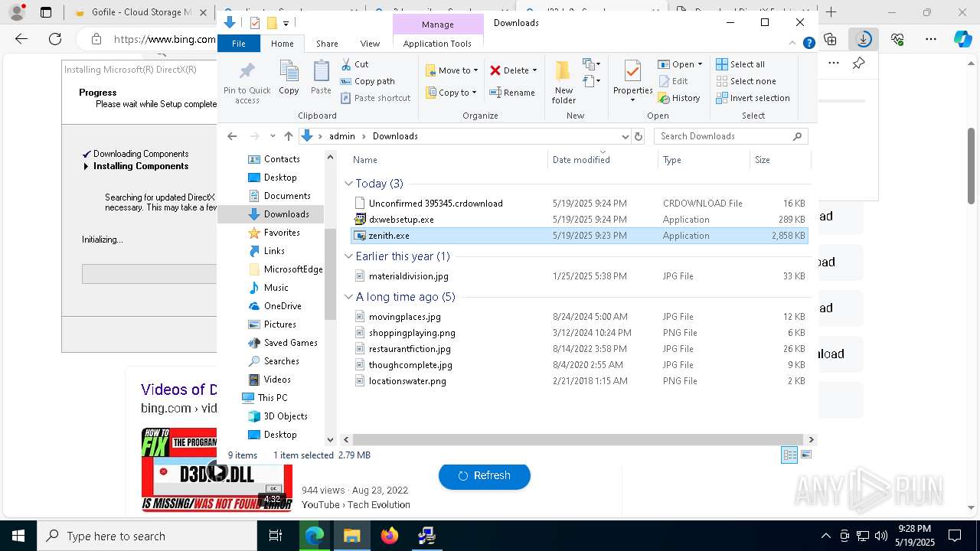980x551 pixels.
Task: Click the Rename command
Action: [x=512, y=93]
